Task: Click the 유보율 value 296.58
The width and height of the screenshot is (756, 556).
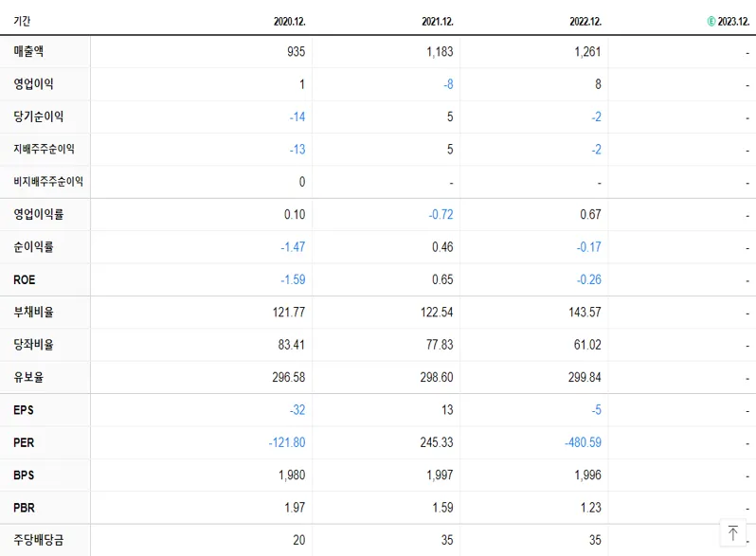Action: tap(289, 377)
